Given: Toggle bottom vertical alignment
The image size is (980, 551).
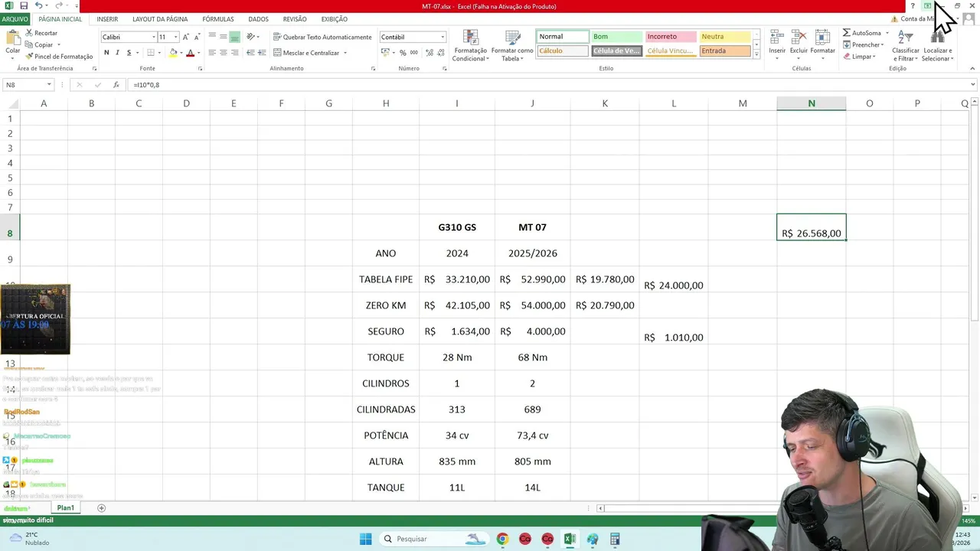Looking at the screenshot, I should (235, 37).
